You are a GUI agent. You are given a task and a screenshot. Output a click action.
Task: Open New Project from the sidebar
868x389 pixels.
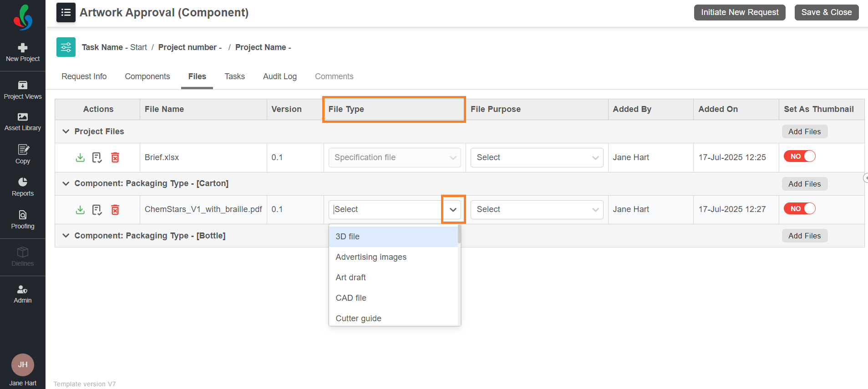(x=23, y=52)
